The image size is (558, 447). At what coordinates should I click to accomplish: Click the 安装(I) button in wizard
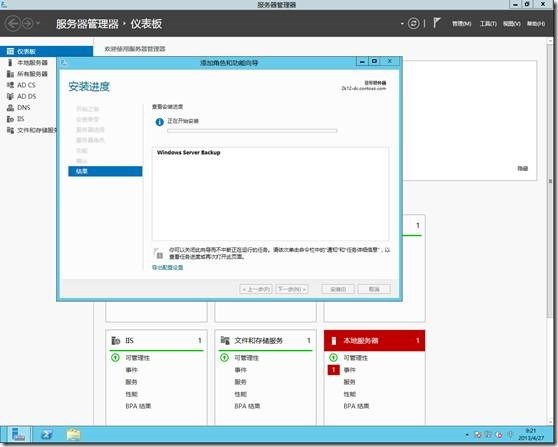tap(338, 289)
